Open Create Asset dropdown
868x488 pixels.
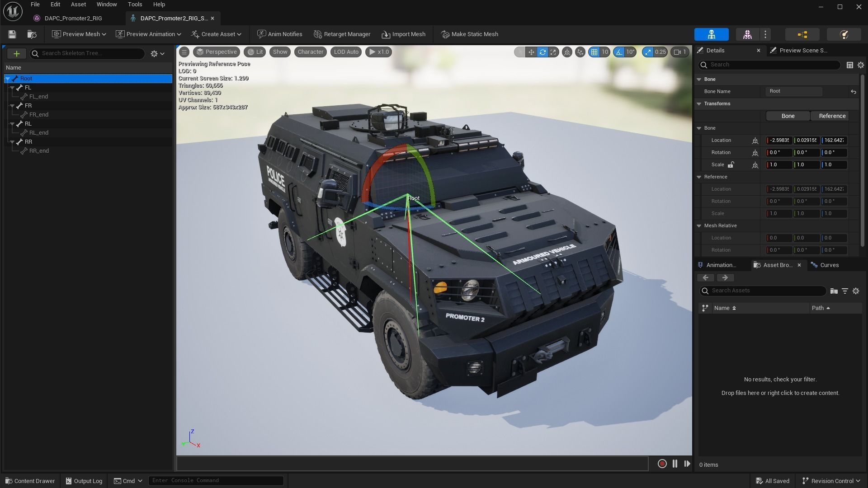click(217, 34)
